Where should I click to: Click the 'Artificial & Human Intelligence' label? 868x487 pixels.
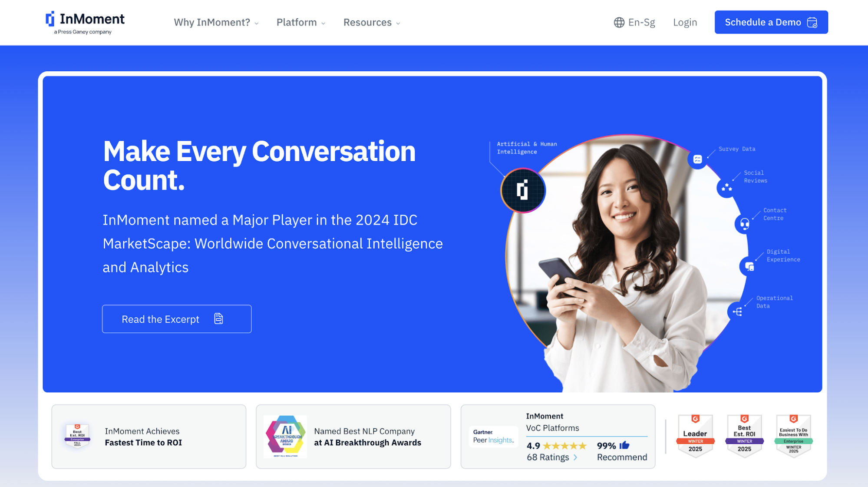pyautogui.click(x=527, y=148)
